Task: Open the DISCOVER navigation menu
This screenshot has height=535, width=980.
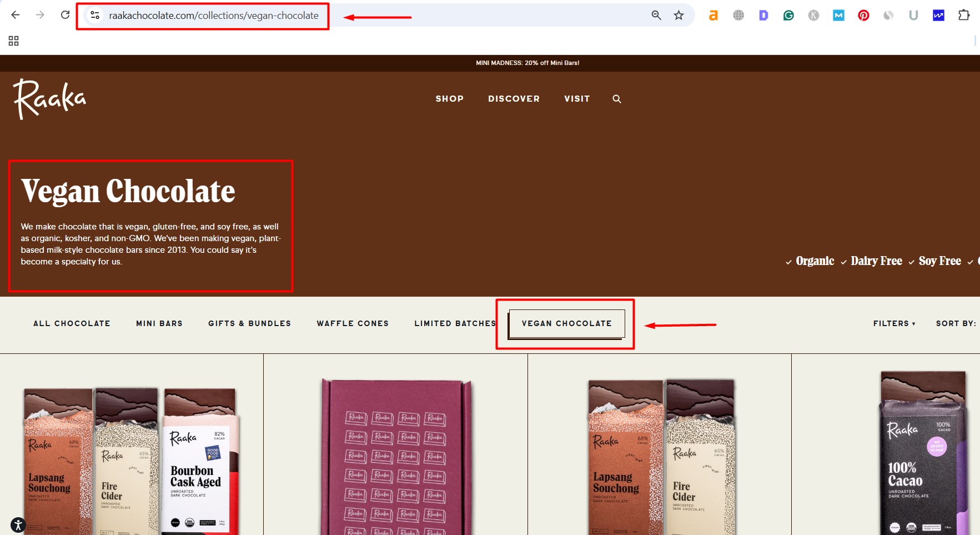Action: click(x=514, y=99)
